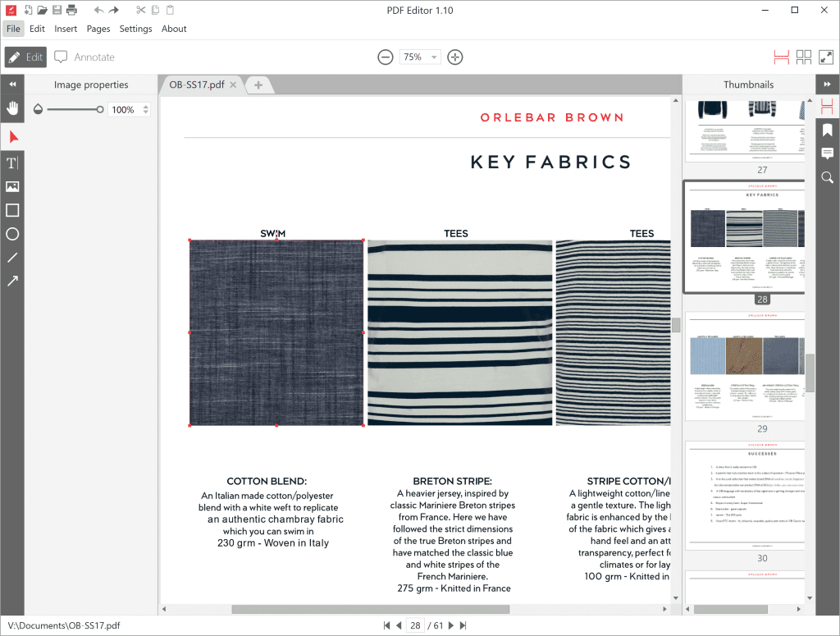Open the Bookmarks sidebar
The image size is (840, 636).
pos(827,130)
